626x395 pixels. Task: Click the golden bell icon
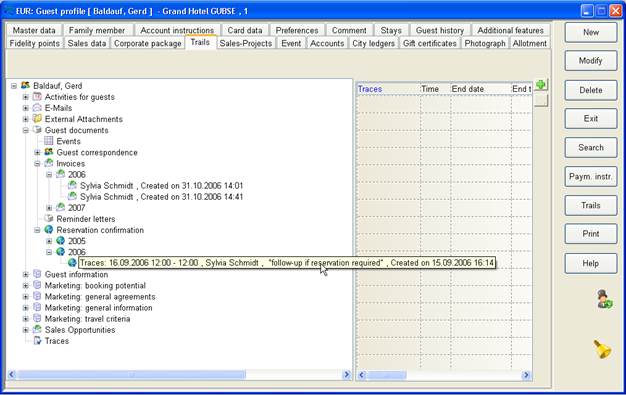[x=602, y=349]
